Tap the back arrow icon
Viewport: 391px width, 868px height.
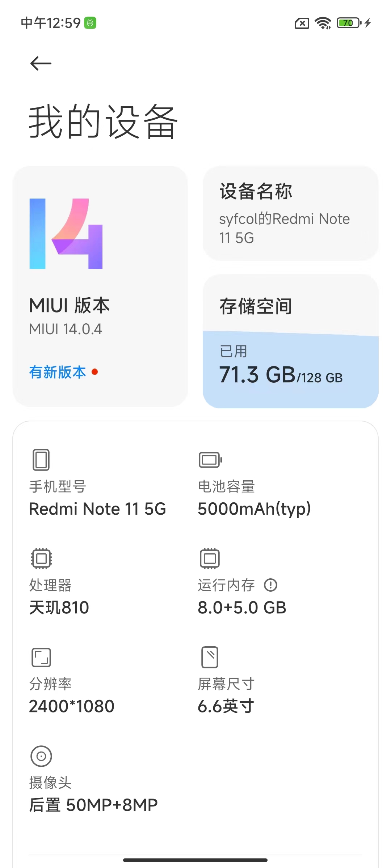click(x=41, y=64)
